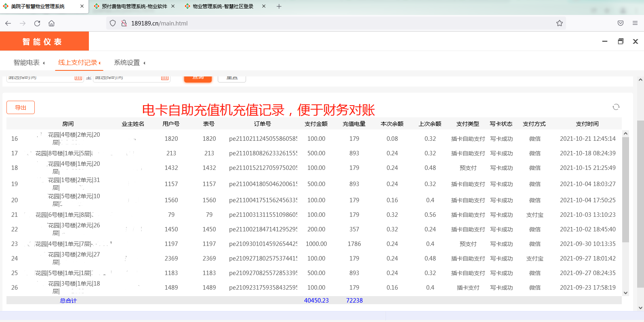Expand the 系统设置 menu
Image resolution: width=644 pixels, height=322 pixels.
coord(129,63)
